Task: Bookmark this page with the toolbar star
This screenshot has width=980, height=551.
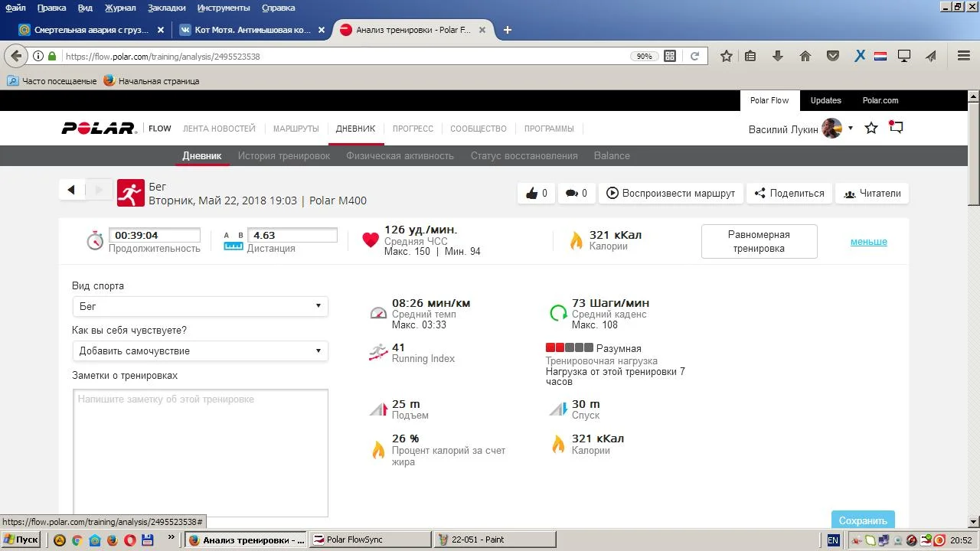Action: 727,56
